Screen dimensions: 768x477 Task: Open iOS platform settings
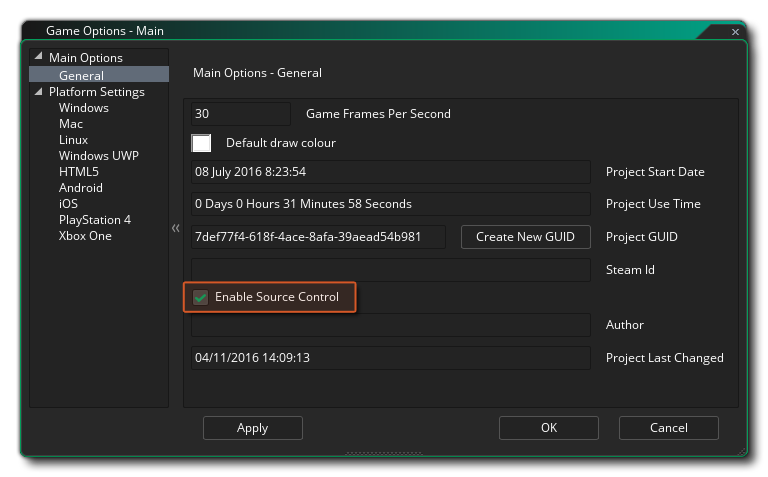coord(68,204)
